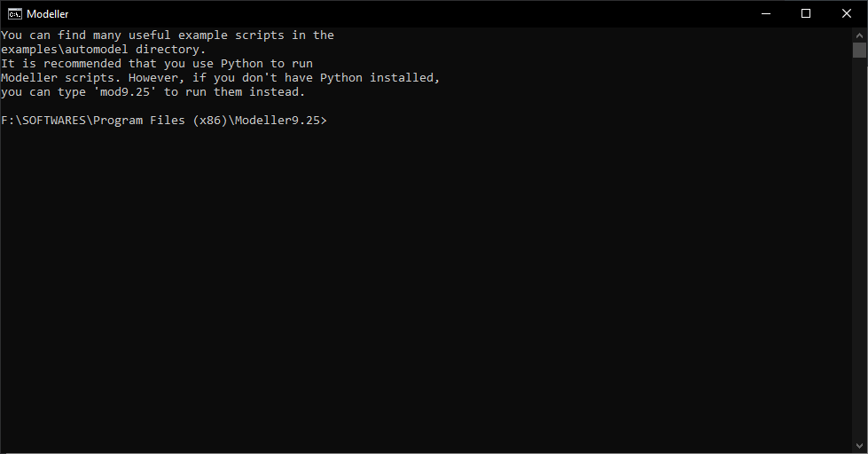Click the vertical scrollbar thumb
868x454 pixels.
point(859,51)
